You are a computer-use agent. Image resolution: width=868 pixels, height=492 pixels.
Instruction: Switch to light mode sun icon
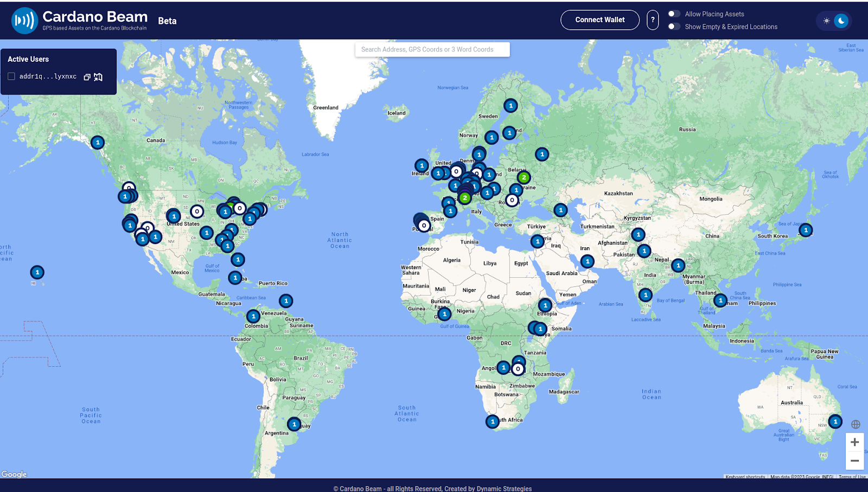826,21
